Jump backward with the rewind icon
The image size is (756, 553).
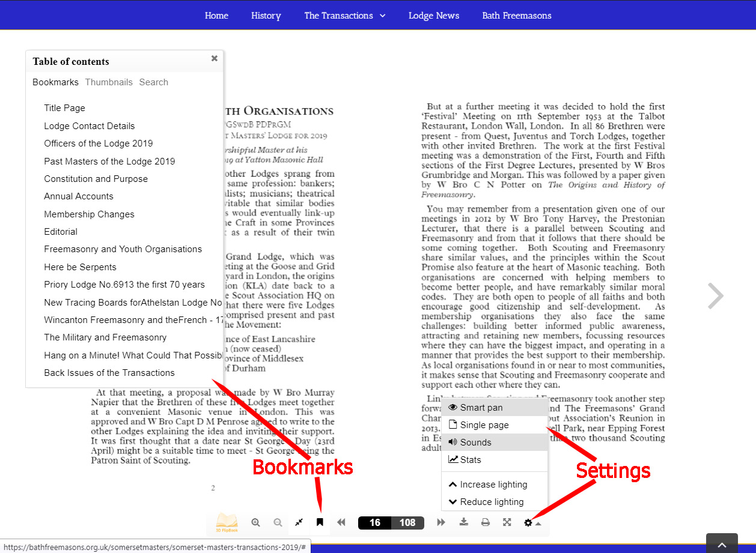341,522
